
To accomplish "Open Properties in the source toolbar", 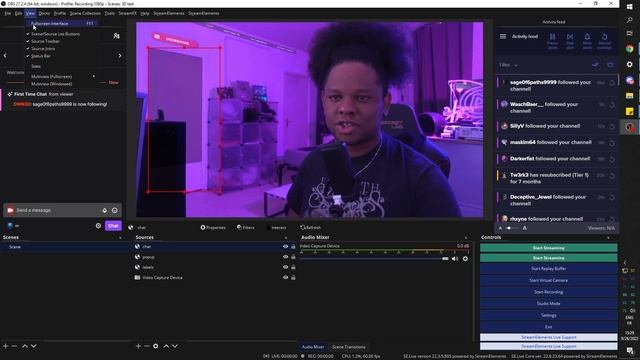I will (x=213, y=228).
